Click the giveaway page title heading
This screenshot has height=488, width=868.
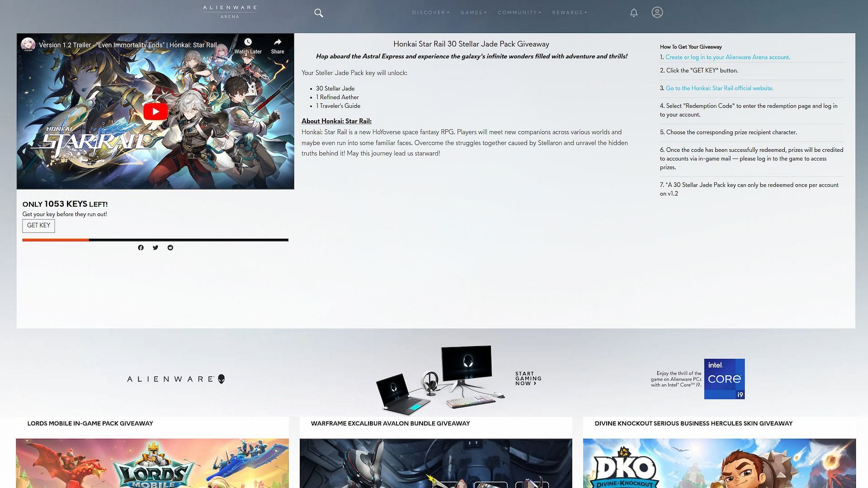[471, 44]
